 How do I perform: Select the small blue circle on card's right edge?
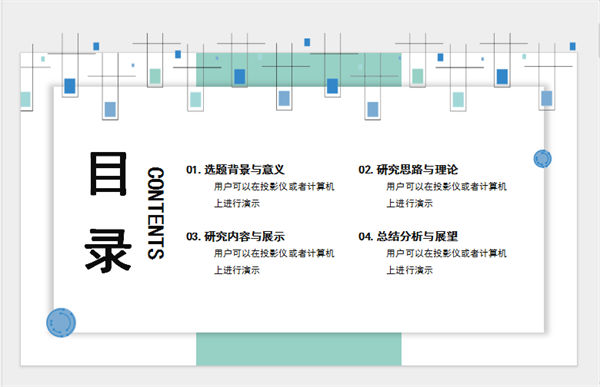542,158
